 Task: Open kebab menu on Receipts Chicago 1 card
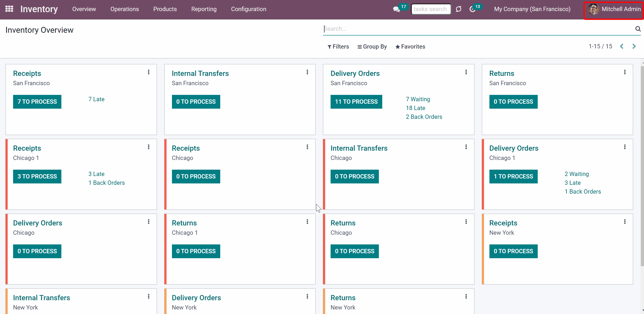pos(148,147)
